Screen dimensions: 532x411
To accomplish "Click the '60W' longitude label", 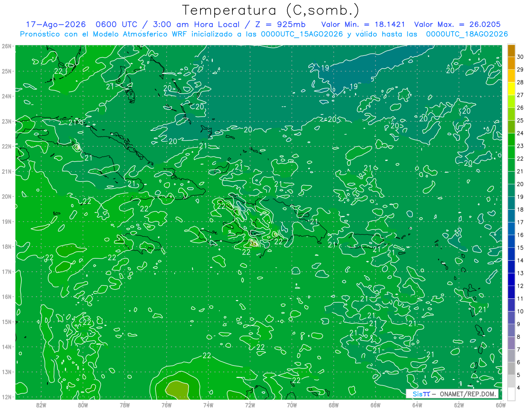I will [501, 404].
